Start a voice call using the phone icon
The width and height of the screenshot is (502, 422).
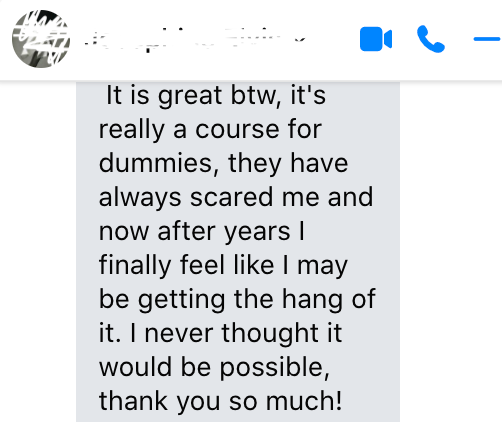(431, 39)
